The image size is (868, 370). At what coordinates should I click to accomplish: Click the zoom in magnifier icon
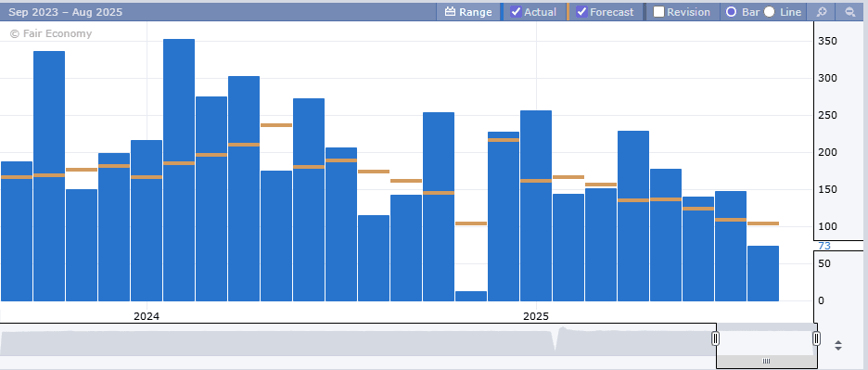point(822,12)
